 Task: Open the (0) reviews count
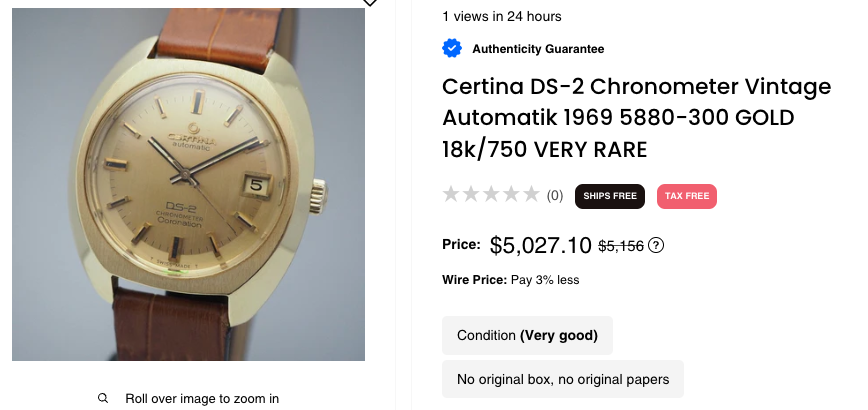click(x=554, y=196)
